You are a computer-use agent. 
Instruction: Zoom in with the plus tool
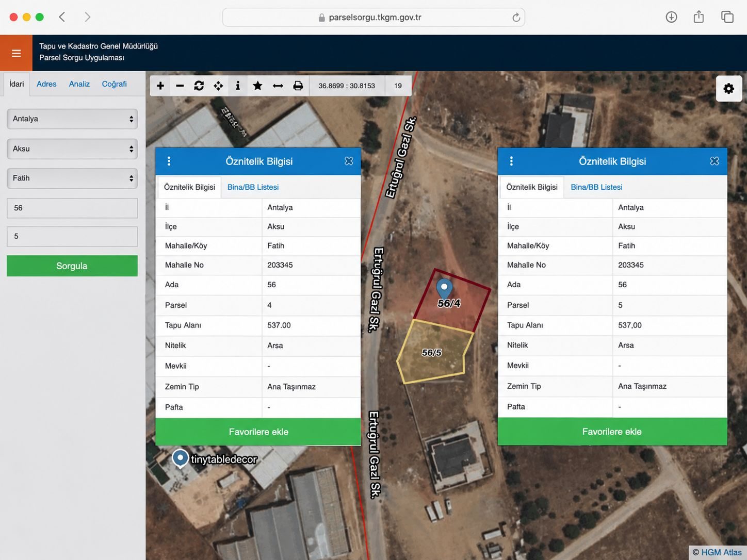[x=160, y=86]
